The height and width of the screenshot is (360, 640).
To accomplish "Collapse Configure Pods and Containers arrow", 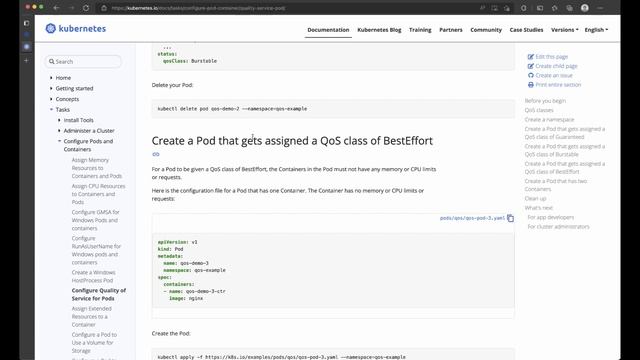I will (x=59, y=141).
